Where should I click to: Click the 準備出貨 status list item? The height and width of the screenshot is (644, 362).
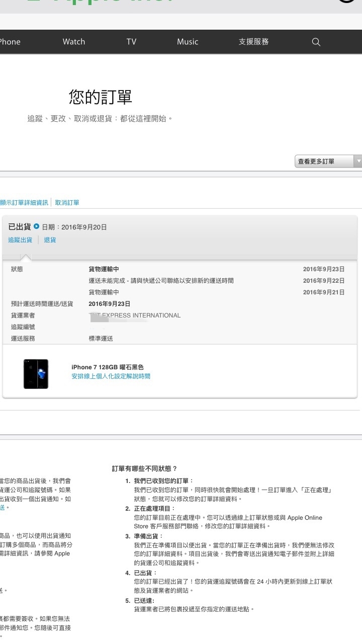(x=148, y=536)
